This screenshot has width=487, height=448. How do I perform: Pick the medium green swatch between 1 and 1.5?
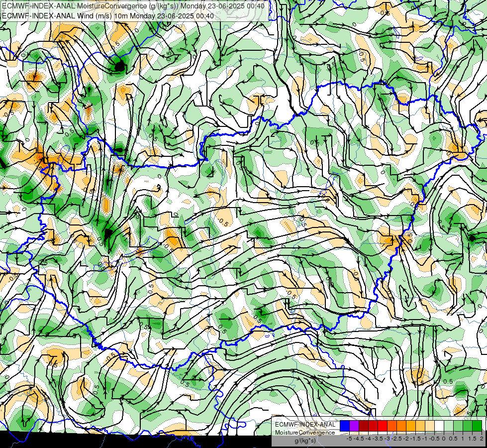pyautogui.click(x=468, y=426)
